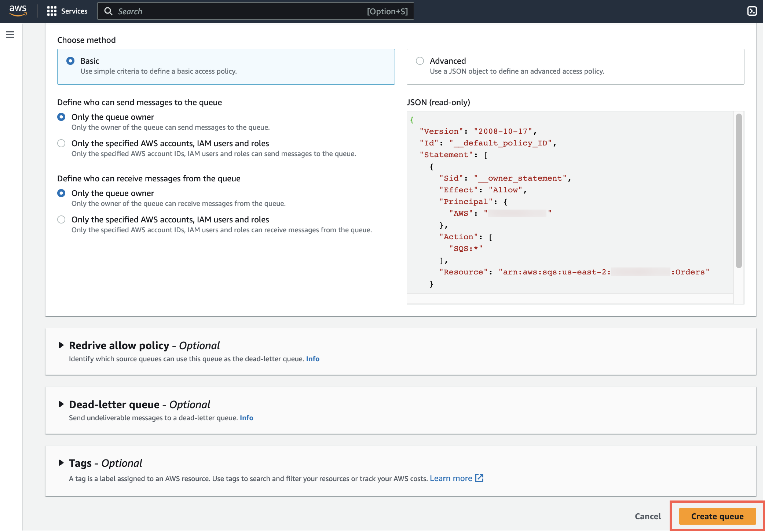Expand the Redrive allow policy section

(x=61, y=345)
